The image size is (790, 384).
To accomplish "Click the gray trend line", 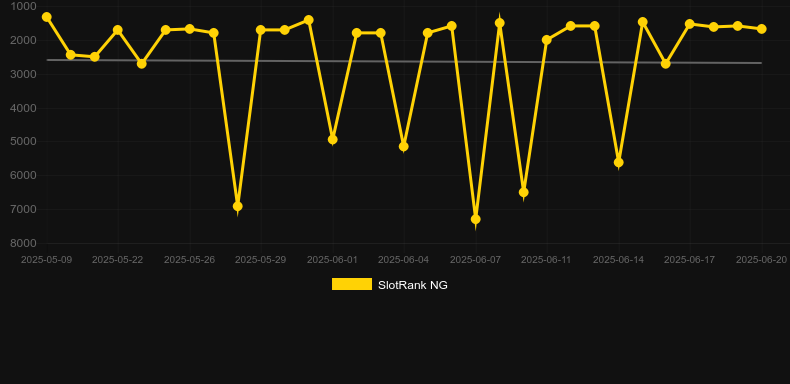I will [404, 61].
